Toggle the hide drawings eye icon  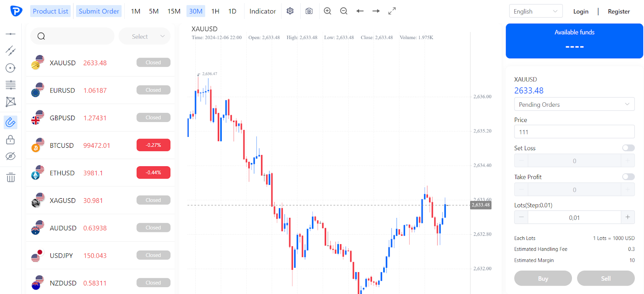(10, 156)
